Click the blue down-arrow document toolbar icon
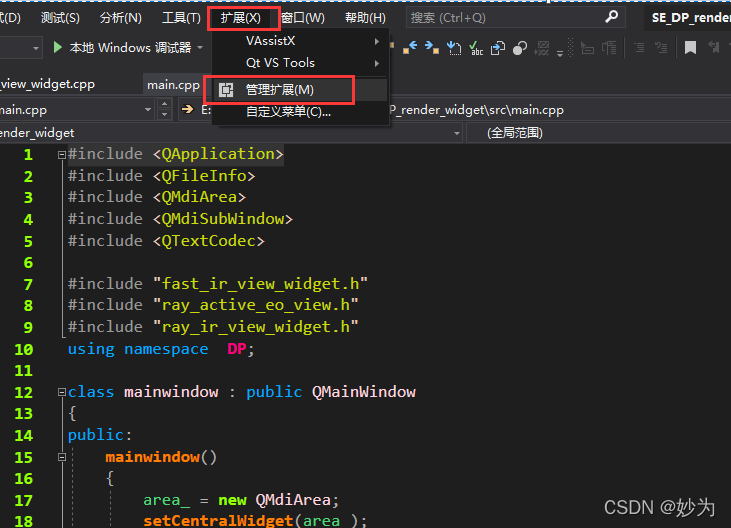 [454, 48]
